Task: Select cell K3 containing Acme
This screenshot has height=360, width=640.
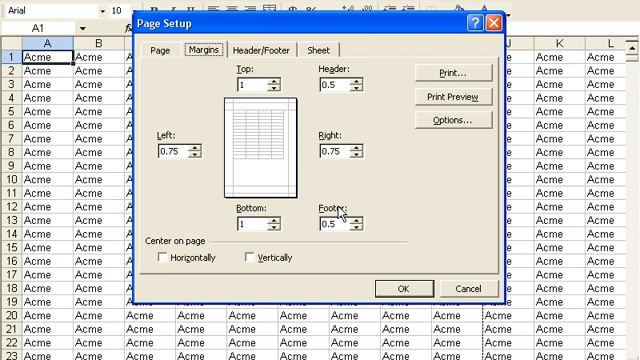Action: [x=559, y=84]
